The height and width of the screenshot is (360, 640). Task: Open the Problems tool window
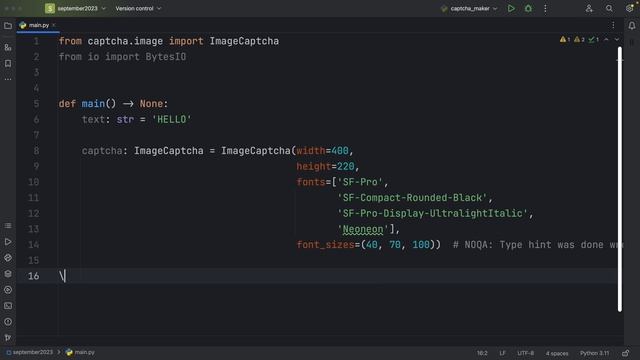click(x=8, y=322)
